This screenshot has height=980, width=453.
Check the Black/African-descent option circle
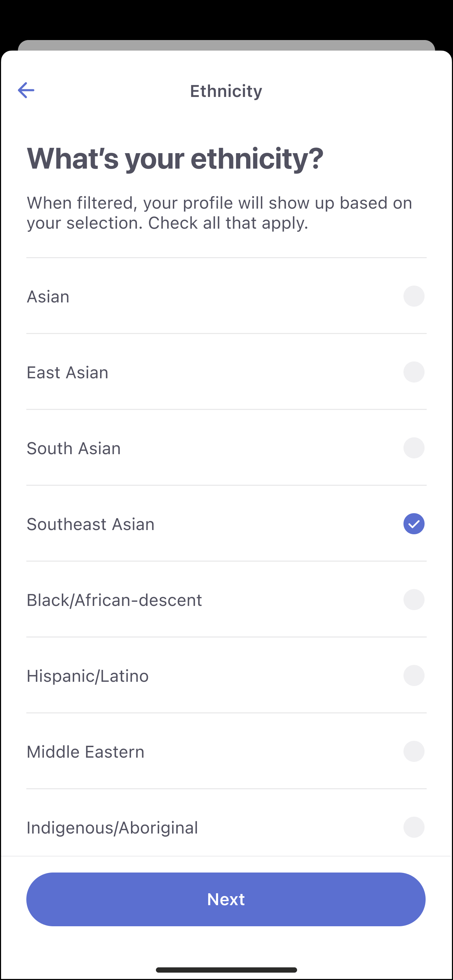pyautogui.click(x=413, y=600)
